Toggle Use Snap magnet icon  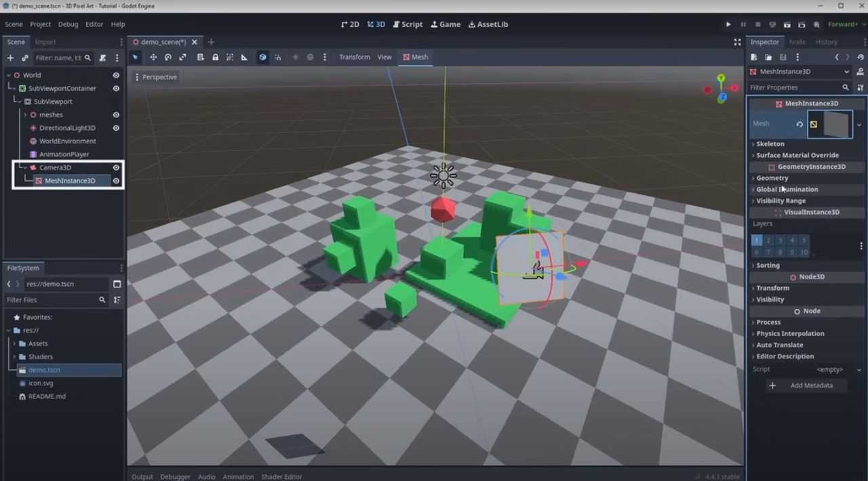pos(277,57)
